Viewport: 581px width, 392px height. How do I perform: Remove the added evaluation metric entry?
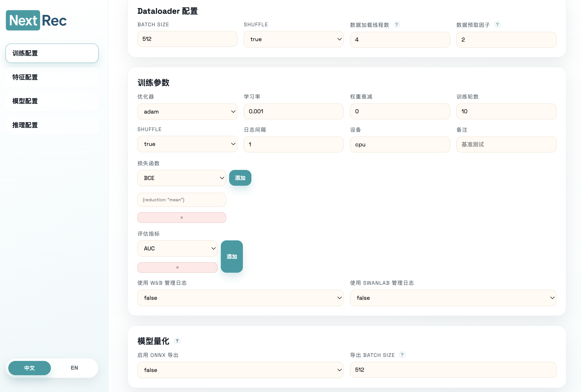177,267
